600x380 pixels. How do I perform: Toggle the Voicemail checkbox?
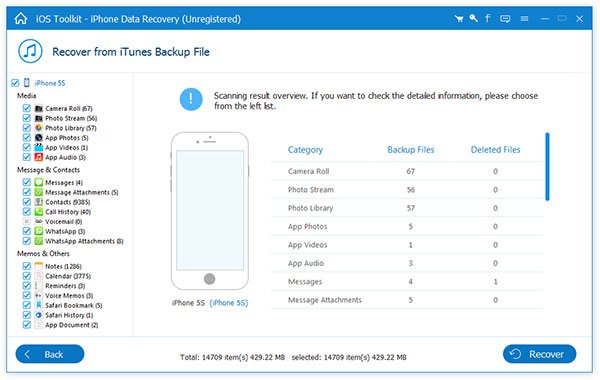pos(26,221)
